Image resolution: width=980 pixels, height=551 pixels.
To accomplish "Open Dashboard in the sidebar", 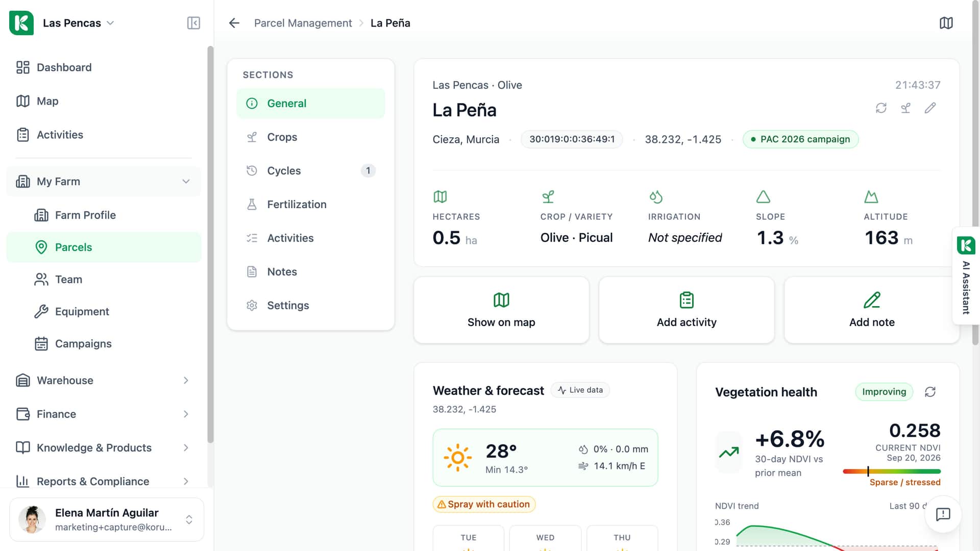I will click(104, 67).
